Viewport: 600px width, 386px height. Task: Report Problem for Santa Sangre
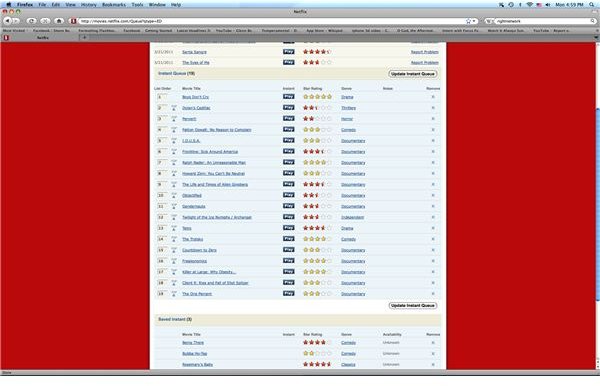pyautogui.click(x=425, y=52)
